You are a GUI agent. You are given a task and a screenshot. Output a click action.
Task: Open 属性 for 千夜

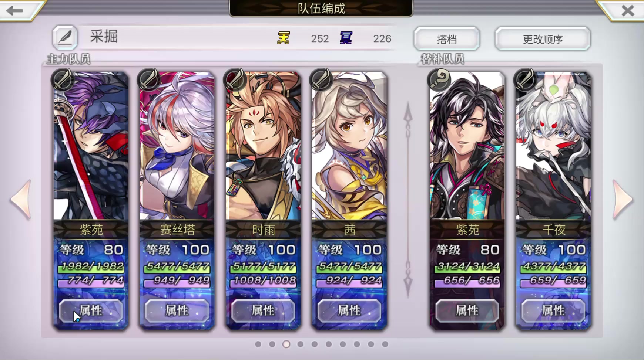click(553, 310)
